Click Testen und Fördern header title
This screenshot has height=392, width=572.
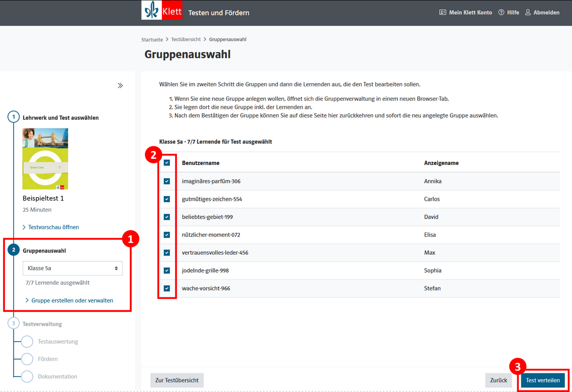(x=219, y=13)
